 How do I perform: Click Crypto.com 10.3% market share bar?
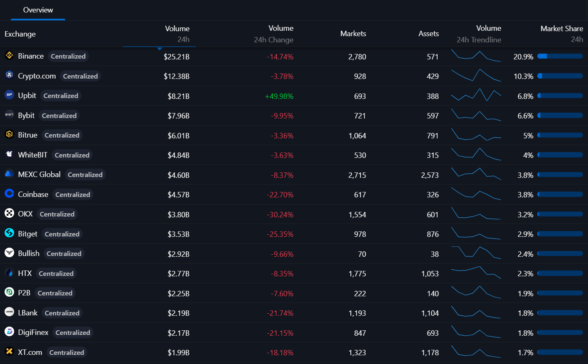(560, 76)
